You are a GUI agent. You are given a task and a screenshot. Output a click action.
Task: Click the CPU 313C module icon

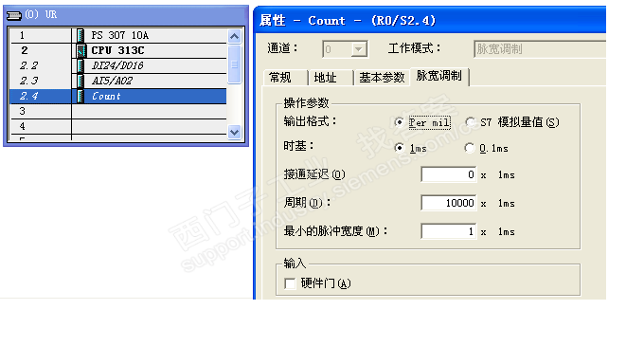[x=80, y=50]
